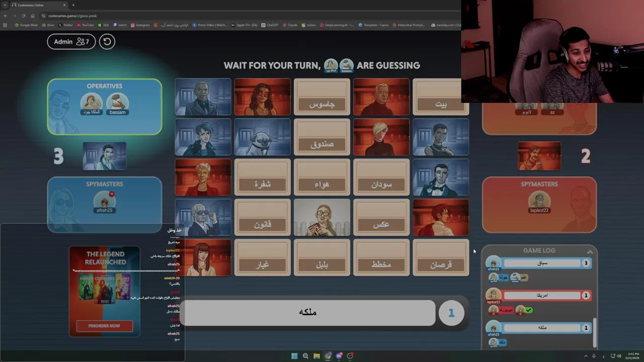Open the Claude bookmark

point(290,25)
